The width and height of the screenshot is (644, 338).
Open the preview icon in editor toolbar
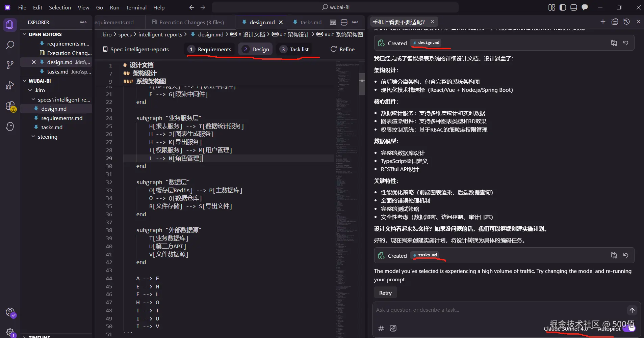[333, 22]
